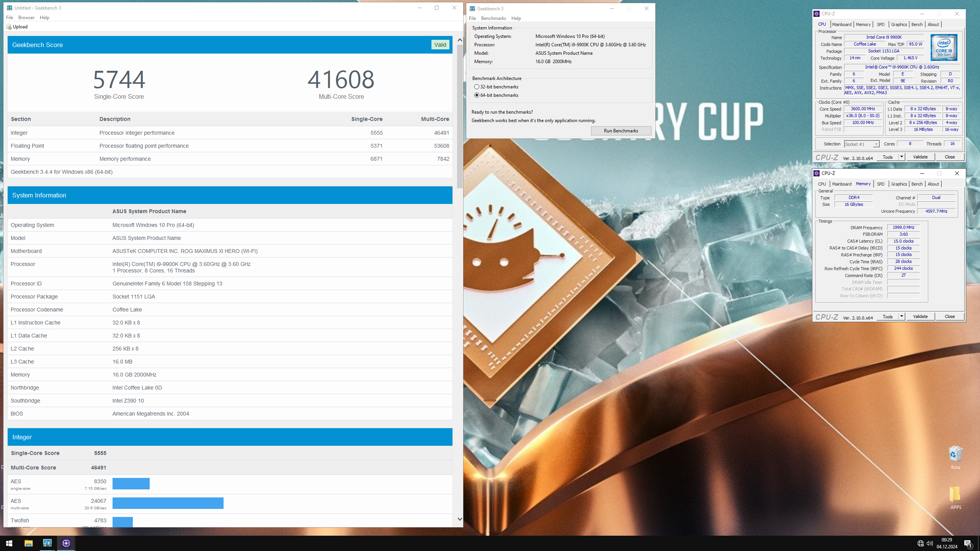Open the Help menu in the small Geekbench 3 window

[516, 18]
